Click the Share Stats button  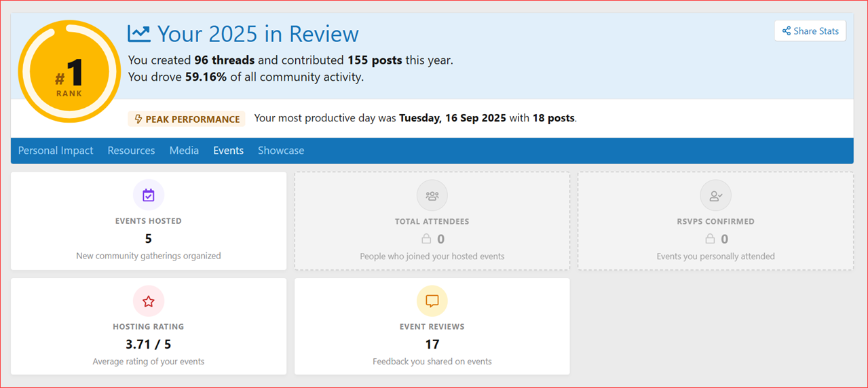click(810, 31)
